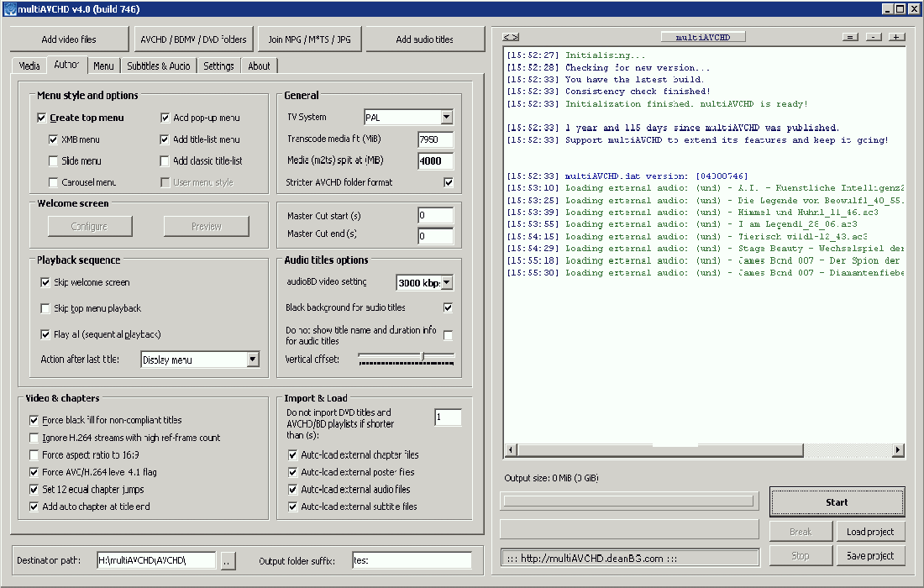
Task: Open the Action after last title dropdown
Action: click(x=253, y=360)
